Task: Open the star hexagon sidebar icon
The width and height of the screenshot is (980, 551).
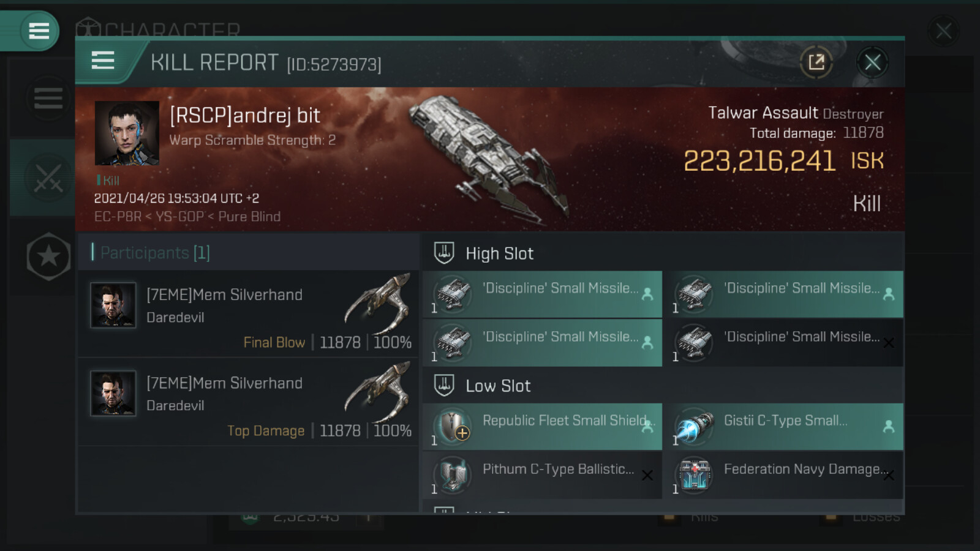Action: click(48, 257)
